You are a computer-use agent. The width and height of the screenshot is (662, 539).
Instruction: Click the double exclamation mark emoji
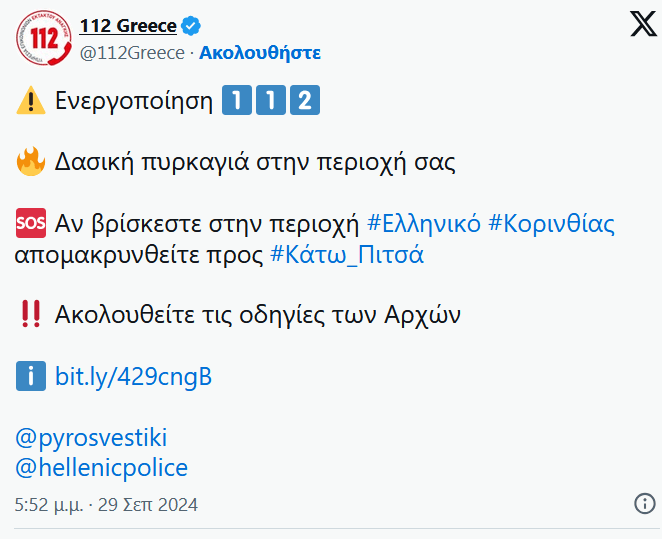tap(31, 315)
